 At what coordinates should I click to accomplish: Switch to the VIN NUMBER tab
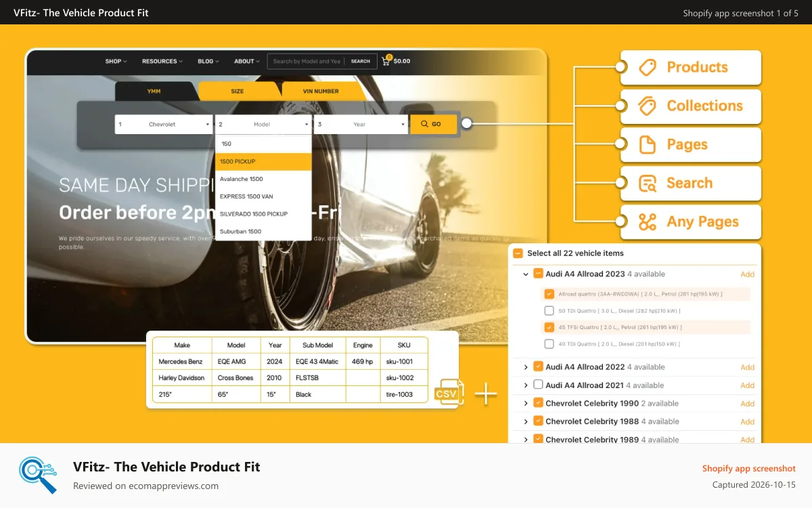(321, 91)
